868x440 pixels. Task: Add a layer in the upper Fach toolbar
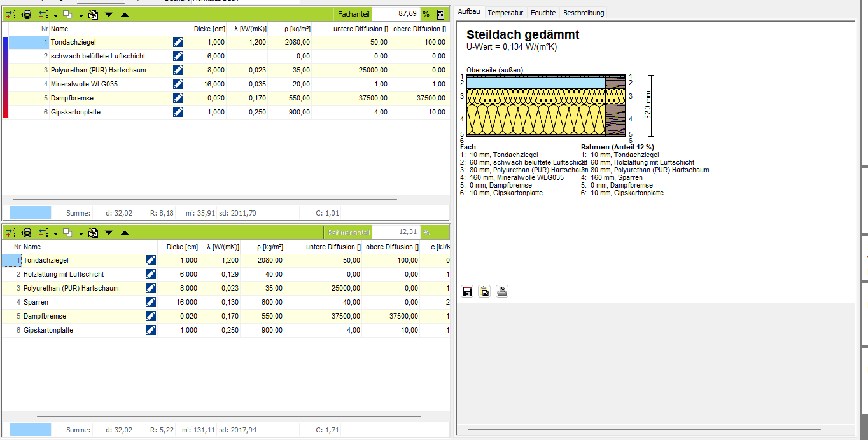click(11, 15)
